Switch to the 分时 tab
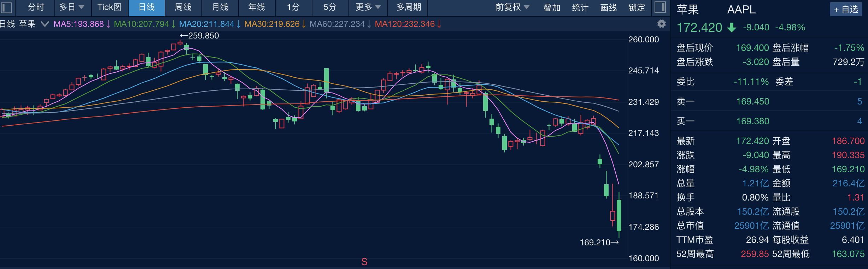 36,7
